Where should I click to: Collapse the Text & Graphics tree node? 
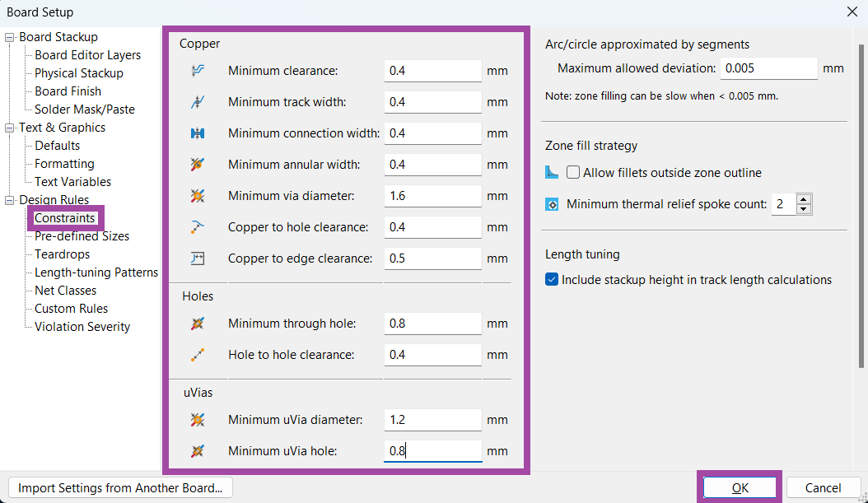(x=10, y=128)
